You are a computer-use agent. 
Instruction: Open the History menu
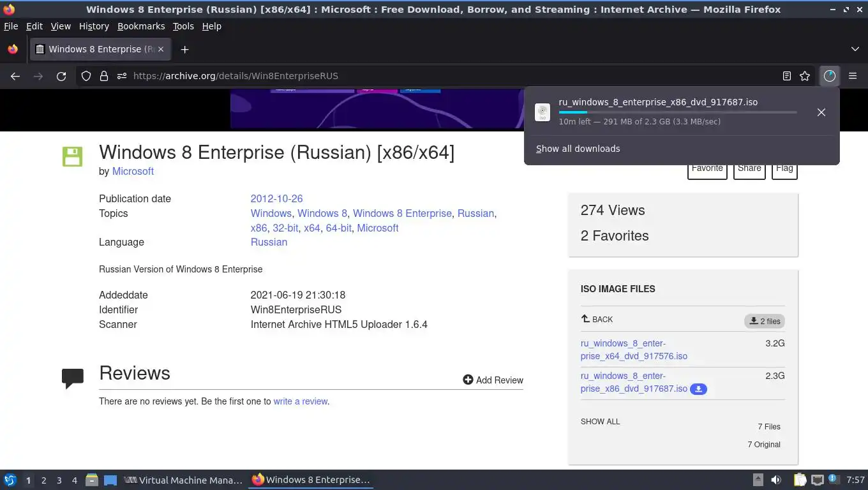point(94,26)
